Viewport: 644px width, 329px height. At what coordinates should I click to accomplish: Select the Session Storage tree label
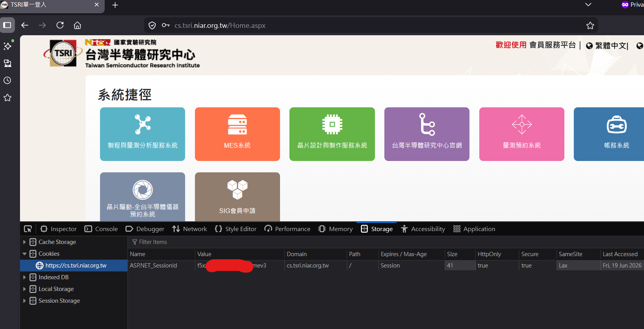coord(59,301)
